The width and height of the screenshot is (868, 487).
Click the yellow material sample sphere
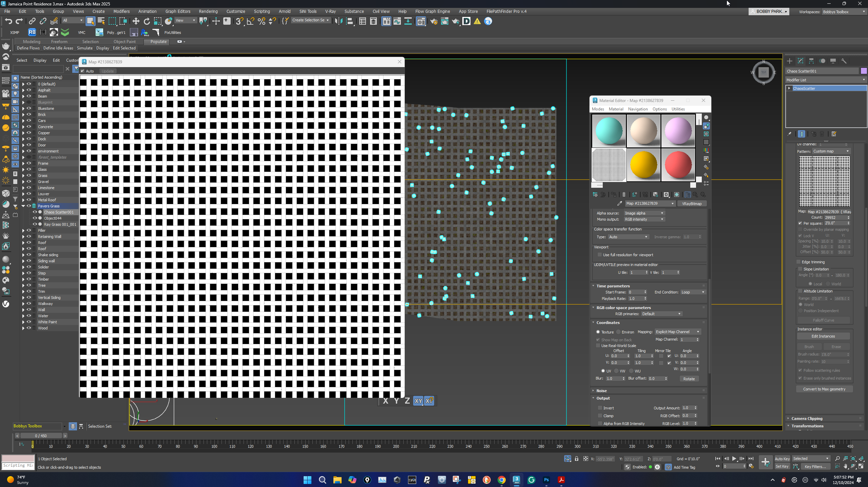pyautogui.click(x=643, y=165)
